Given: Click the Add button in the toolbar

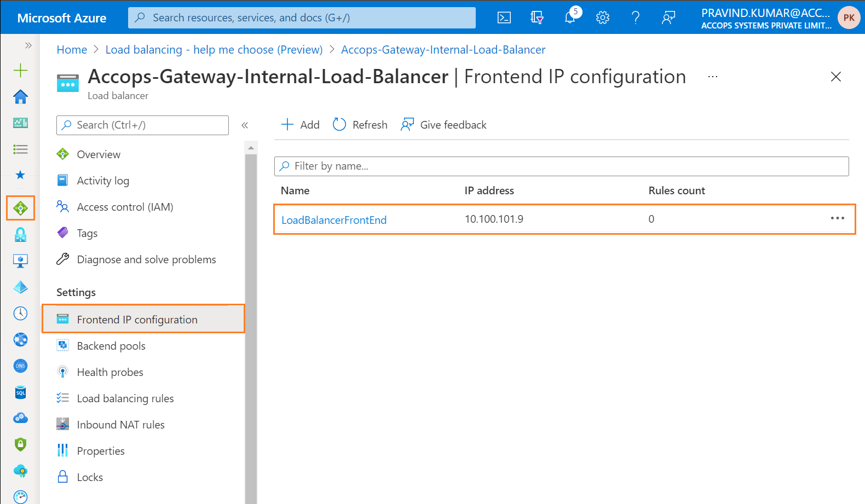Looking at the screenshot, I should click(300, 125).
